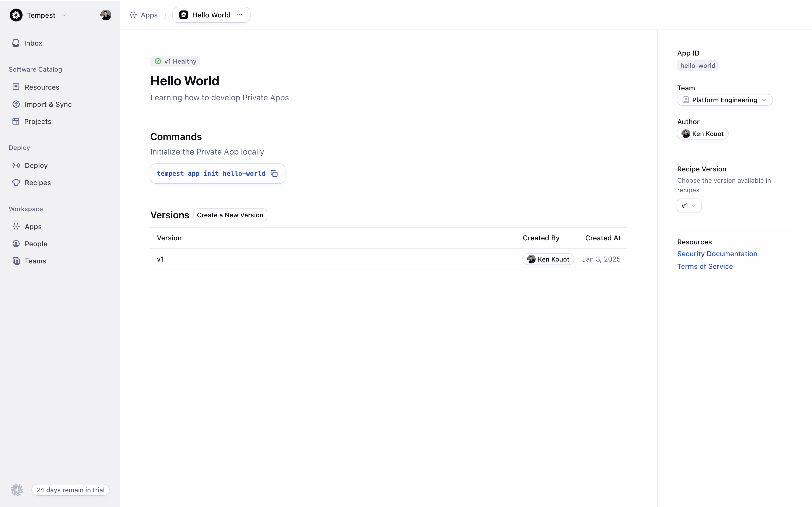Open the Inbox from the sidebar

click(33, 43)
